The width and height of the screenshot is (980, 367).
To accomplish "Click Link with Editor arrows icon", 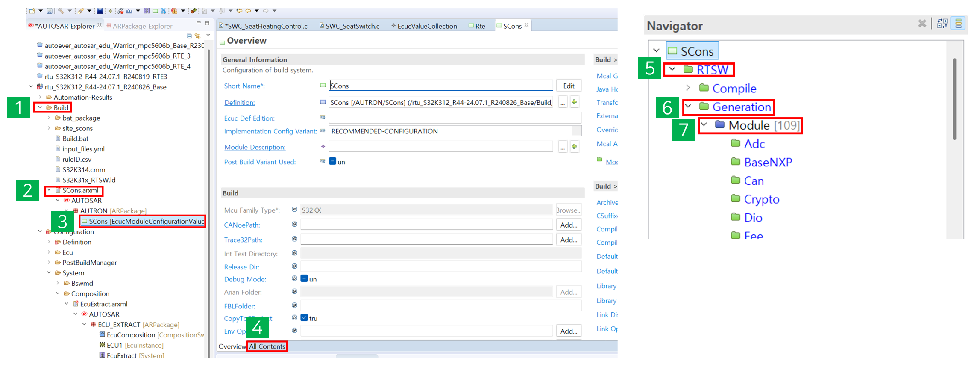I will click(198, 36).
